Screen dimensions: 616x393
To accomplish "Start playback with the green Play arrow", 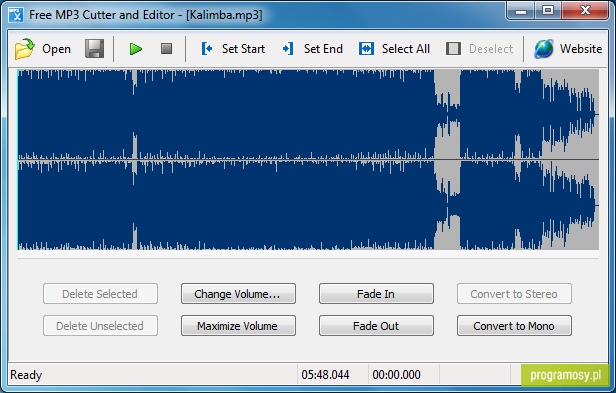I will (x=136, y=49).
